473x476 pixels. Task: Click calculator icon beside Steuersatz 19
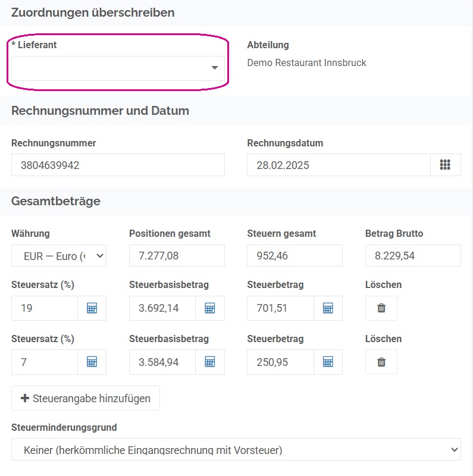tap(92, 308)
